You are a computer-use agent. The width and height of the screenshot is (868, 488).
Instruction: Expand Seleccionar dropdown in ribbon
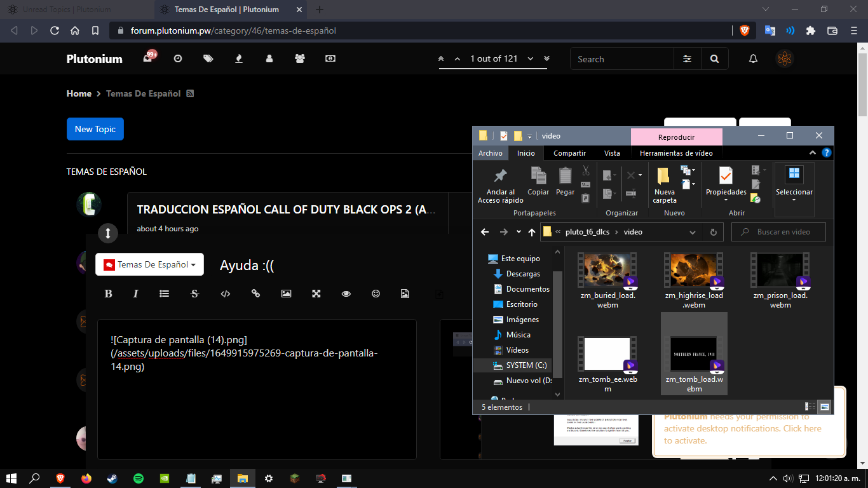click(x=794, y=185)
